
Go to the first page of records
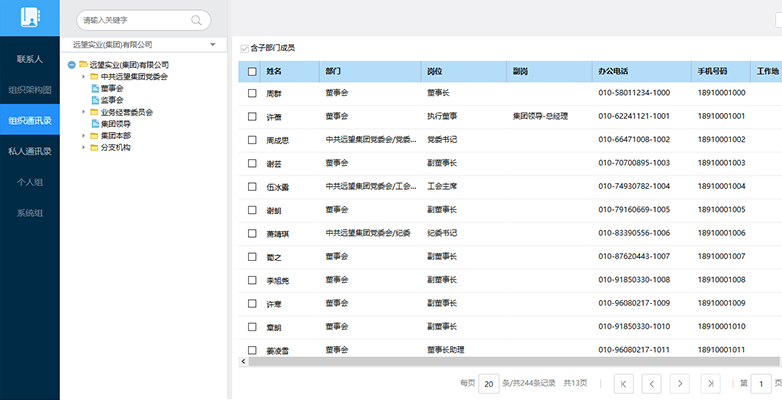tap(623, 383)
